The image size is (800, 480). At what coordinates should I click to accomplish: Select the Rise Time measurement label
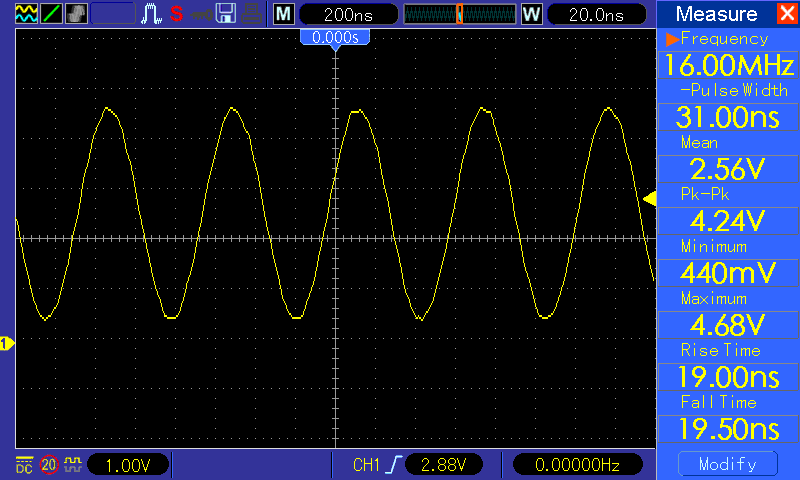[720, 350]
